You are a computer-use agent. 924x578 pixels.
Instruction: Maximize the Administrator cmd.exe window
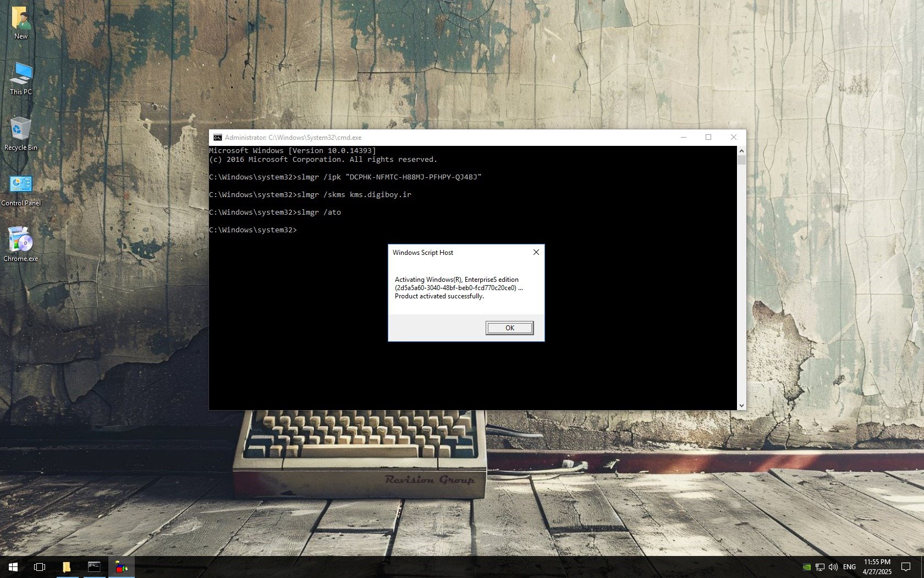coord(708,138)
